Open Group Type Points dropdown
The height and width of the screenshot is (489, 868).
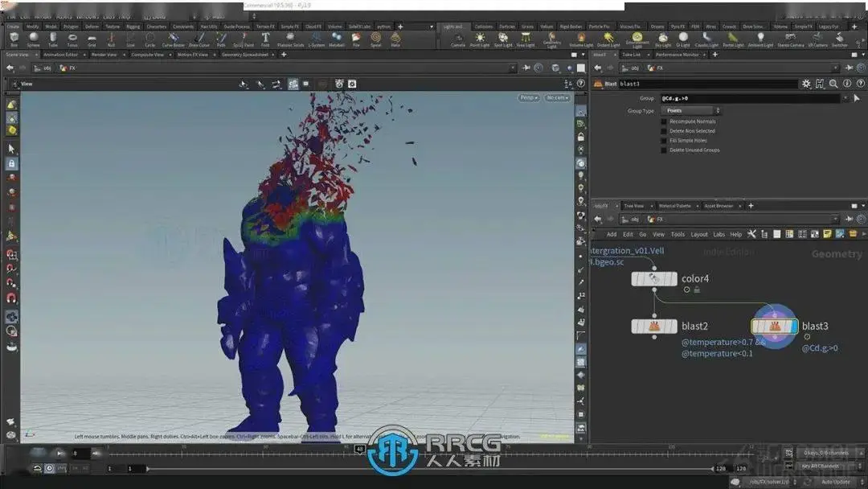point(691,111)
